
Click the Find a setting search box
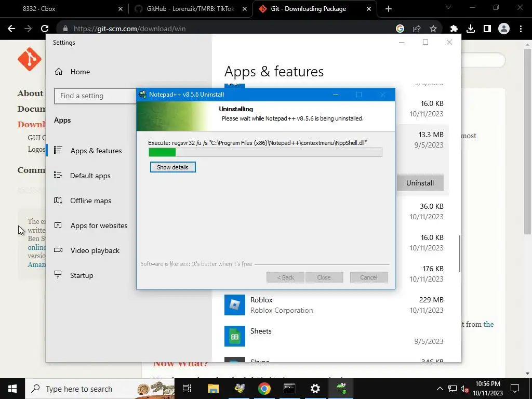click(96, 96)
